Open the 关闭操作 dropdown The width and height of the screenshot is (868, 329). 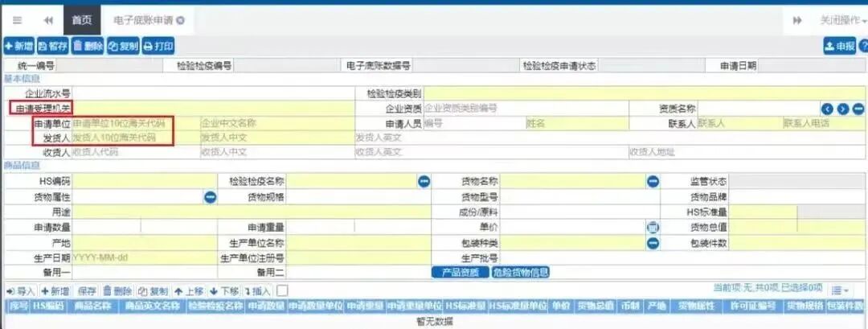pos(843,20)
